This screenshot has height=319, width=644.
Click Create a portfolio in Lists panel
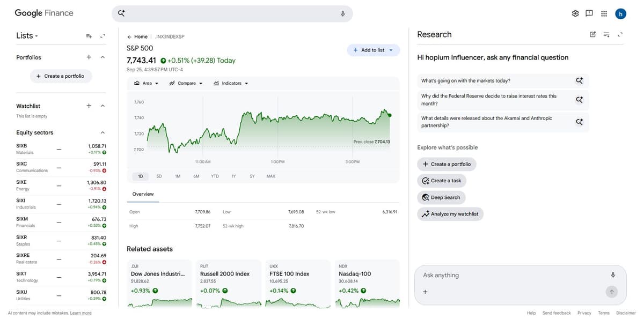pyautogui.click(x=61, y=76)
